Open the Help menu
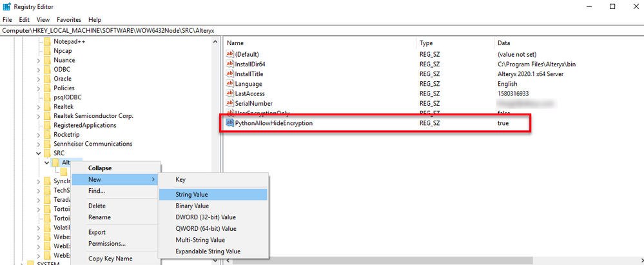 95,19
